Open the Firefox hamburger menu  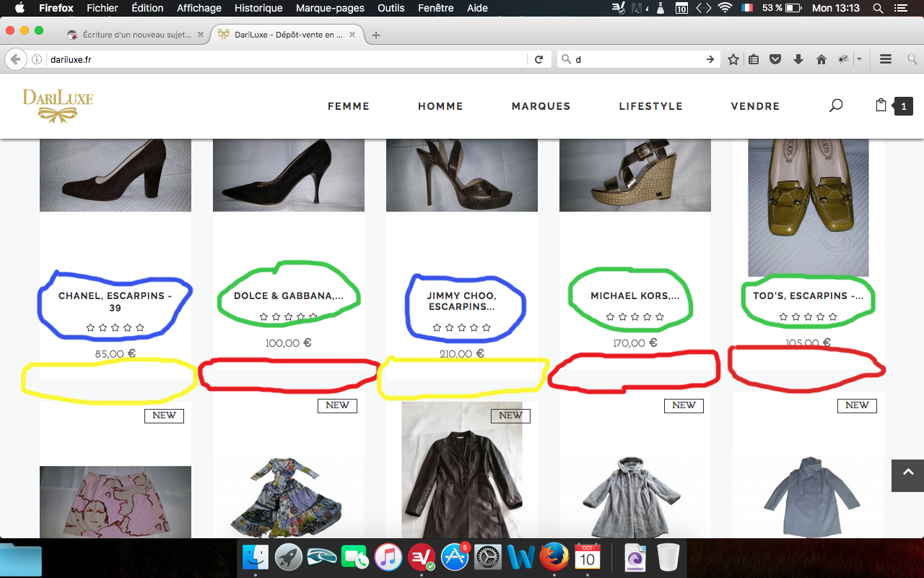pos(886,59)
